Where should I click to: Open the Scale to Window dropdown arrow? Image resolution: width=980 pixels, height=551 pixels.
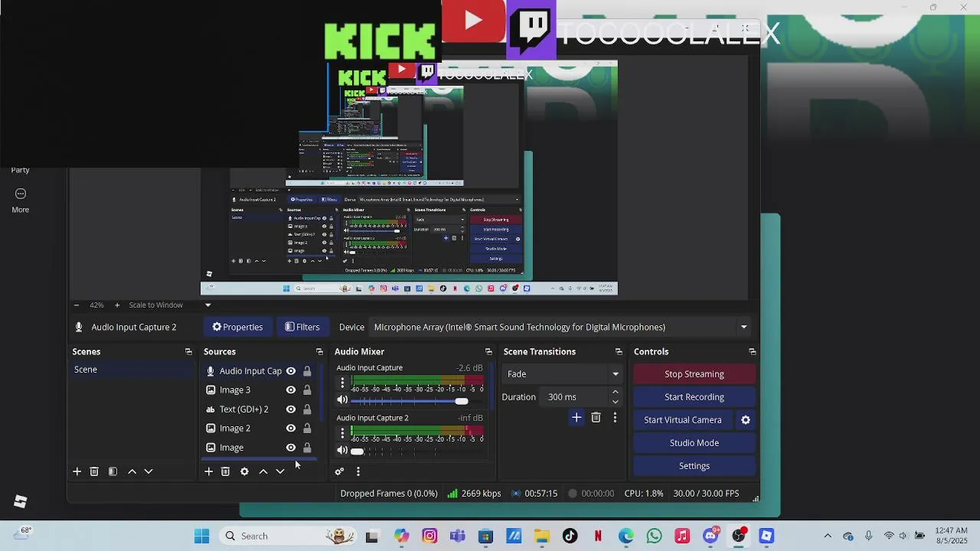[207, 305]
